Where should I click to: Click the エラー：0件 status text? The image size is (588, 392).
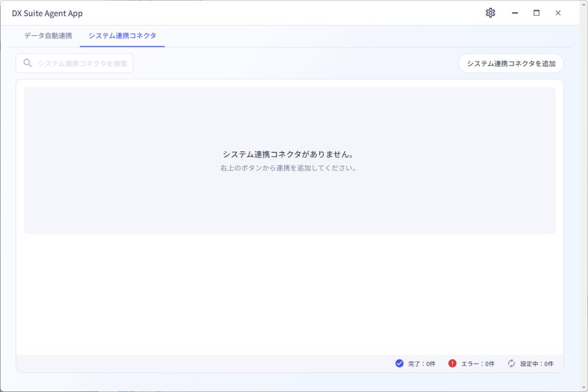(477, 364)
